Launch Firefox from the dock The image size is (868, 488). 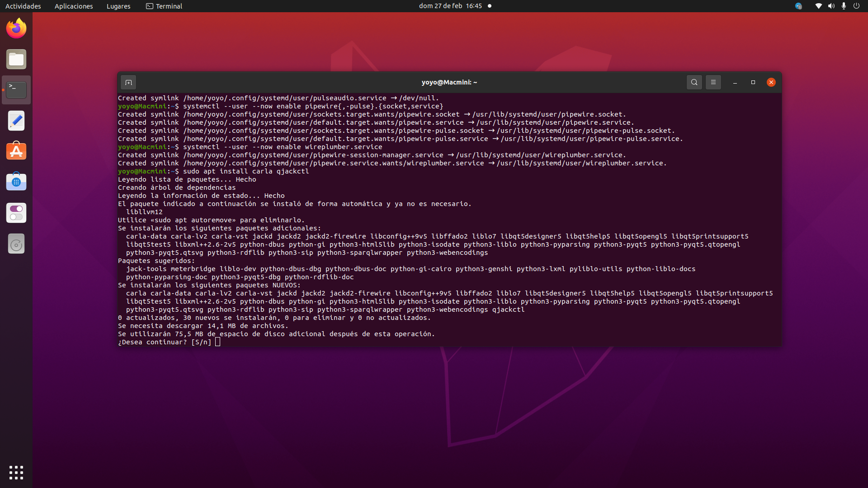pos(16,28)
